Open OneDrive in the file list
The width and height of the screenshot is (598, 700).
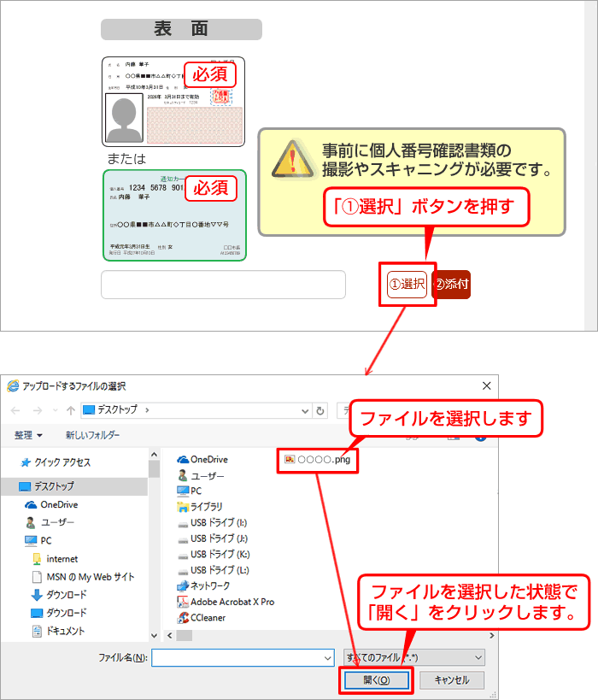(208, 459)
